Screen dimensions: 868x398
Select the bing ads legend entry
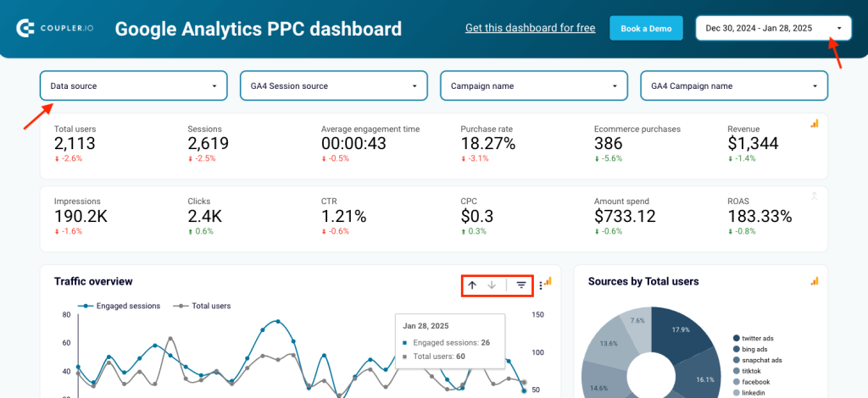click(x=751, y=349)
